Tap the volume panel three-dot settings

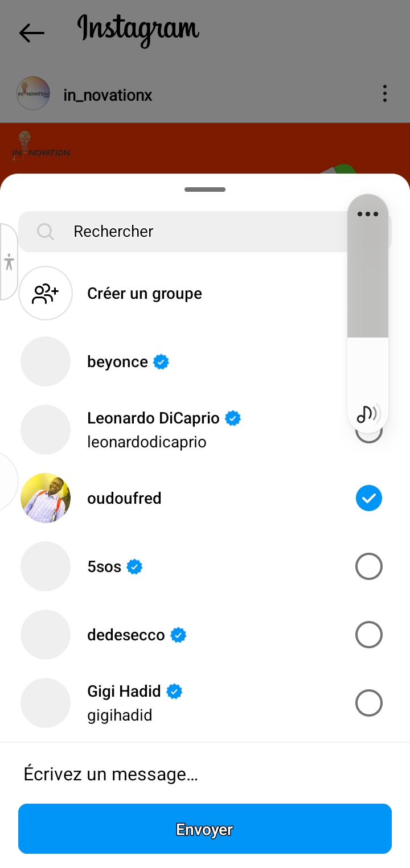point(368,214)
